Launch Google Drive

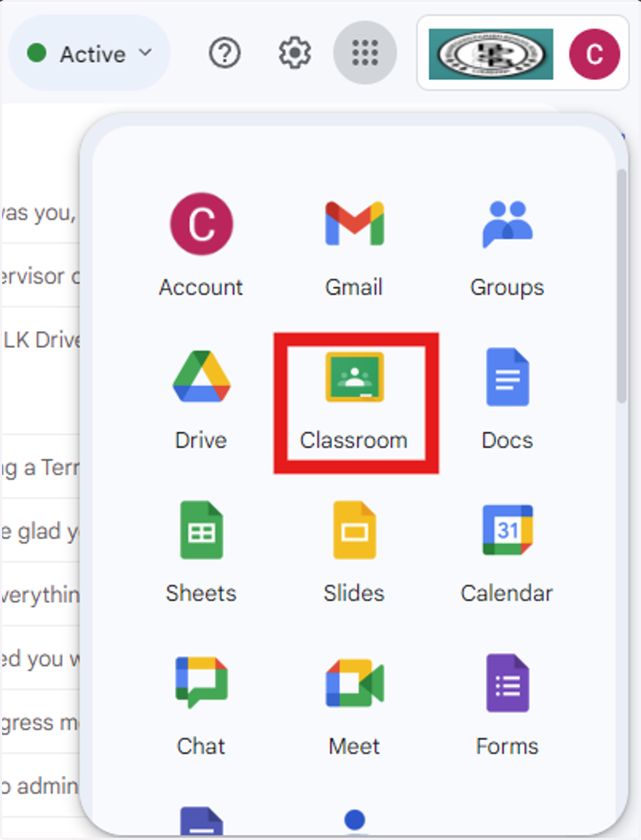(201, 398)
